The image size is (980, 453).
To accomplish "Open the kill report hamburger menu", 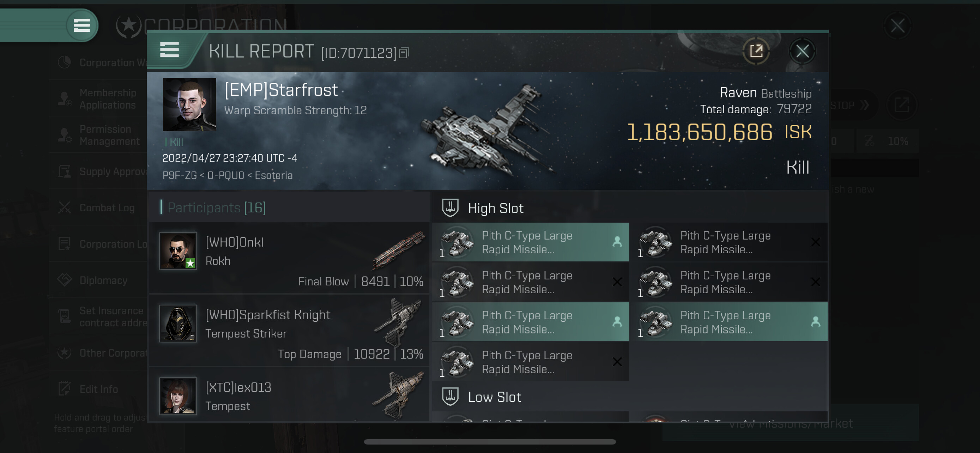I will click(169, 50).
